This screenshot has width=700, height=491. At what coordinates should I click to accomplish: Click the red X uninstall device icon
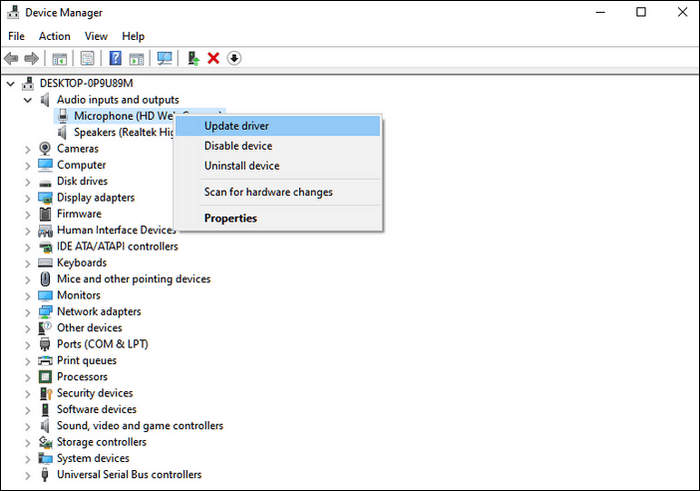pos(213,58)
